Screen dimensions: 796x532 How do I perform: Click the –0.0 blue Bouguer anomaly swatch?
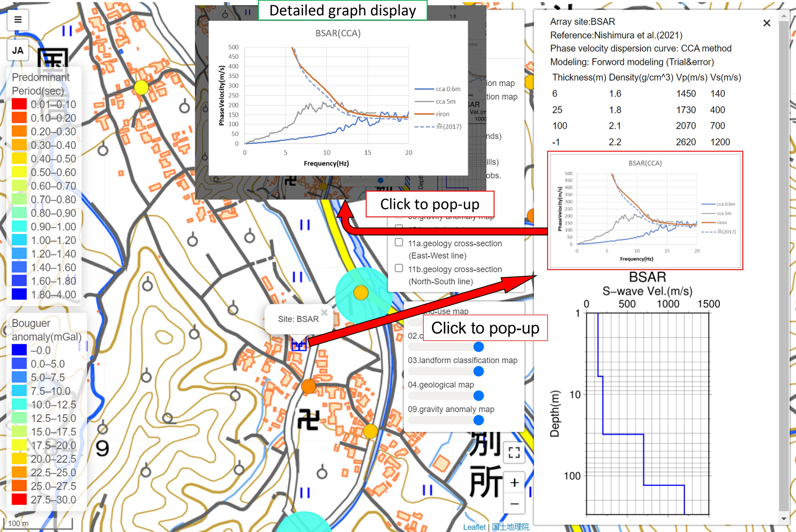tap(19, 350)
